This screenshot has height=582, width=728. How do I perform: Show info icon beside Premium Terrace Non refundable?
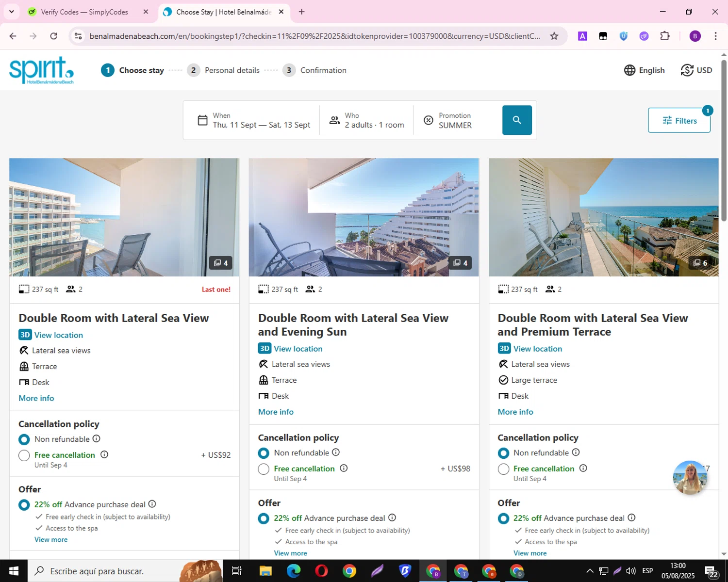pos(576,452)
